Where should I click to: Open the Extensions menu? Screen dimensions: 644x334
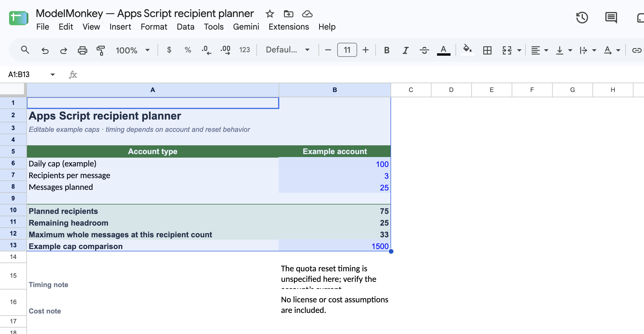(x=289, y=27)
